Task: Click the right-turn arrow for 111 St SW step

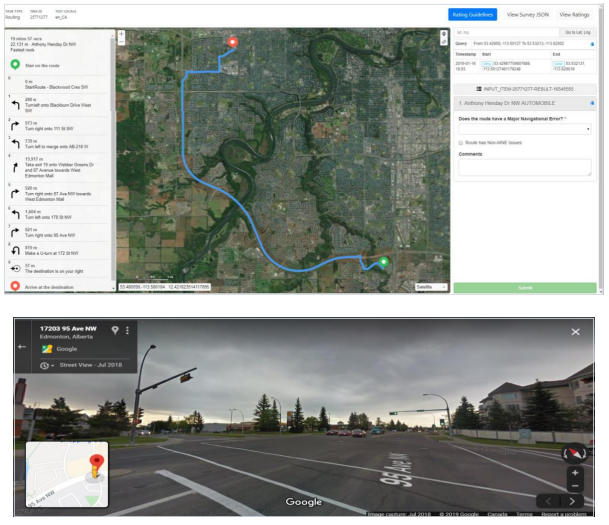Action: 16,126
